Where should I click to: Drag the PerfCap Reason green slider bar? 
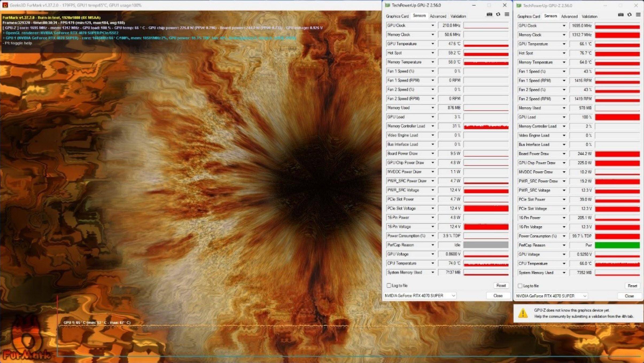tap(616, 245)
